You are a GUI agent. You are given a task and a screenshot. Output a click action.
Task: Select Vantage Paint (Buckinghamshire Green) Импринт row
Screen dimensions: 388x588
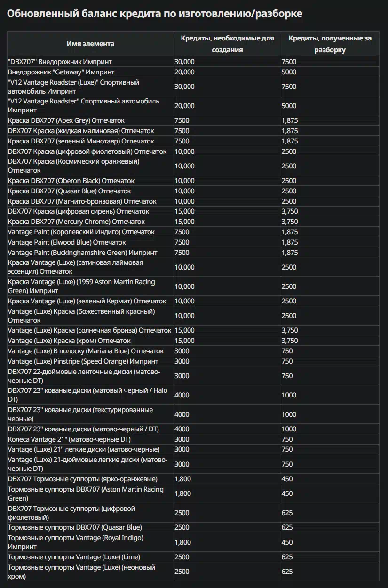(194, 253)
